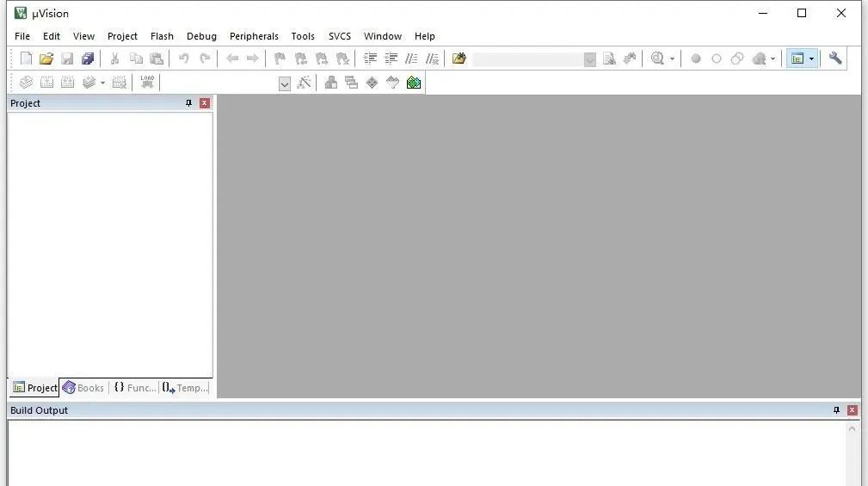Click the Unindent selected text icon
Image resolution: width=868 pixels, height=486 pixels.
(391, 58)
